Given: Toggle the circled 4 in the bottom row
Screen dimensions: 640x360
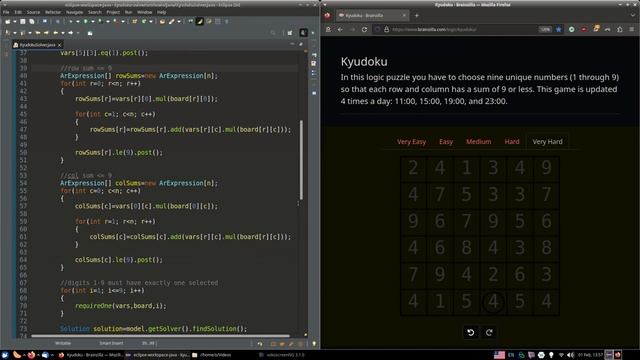Looking at the screenshot, I should tap(493, 302).
